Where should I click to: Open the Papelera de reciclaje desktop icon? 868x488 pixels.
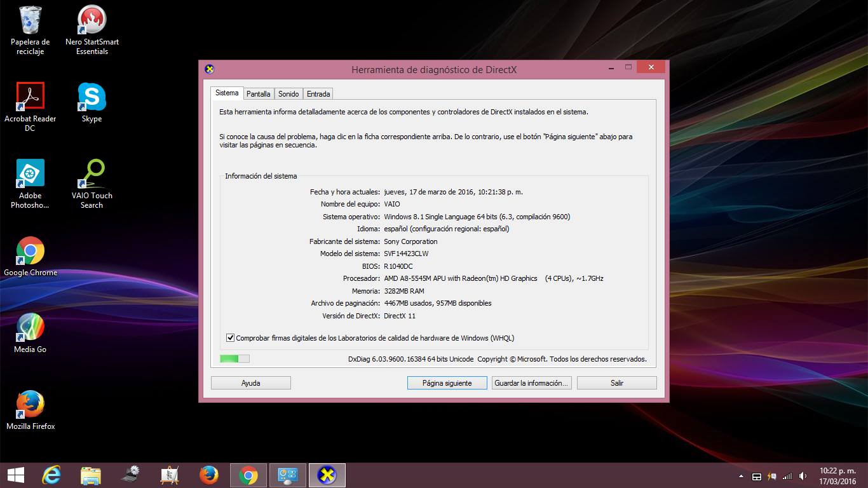point(30,30)
